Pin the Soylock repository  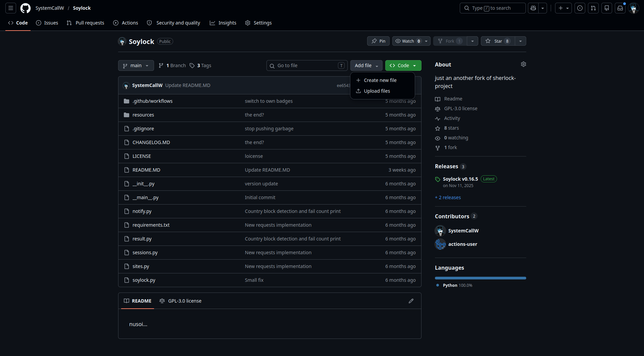click(378, 41)
